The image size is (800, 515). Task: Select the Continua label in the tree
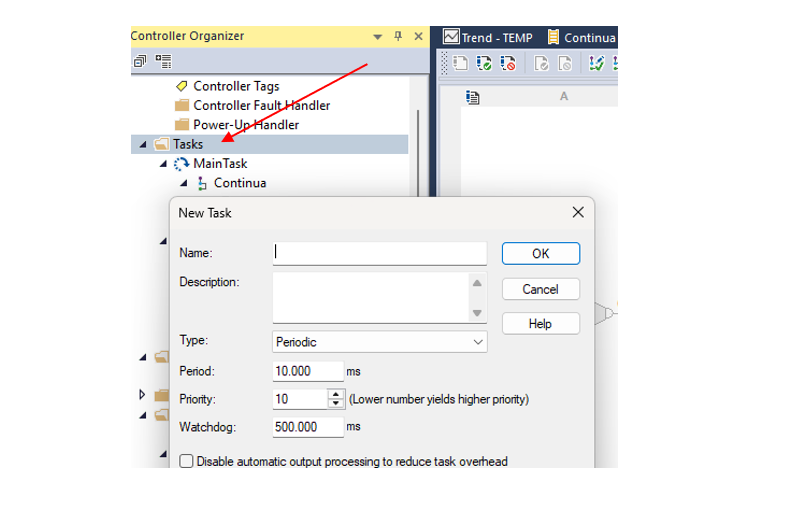click(x=240, y=183)
